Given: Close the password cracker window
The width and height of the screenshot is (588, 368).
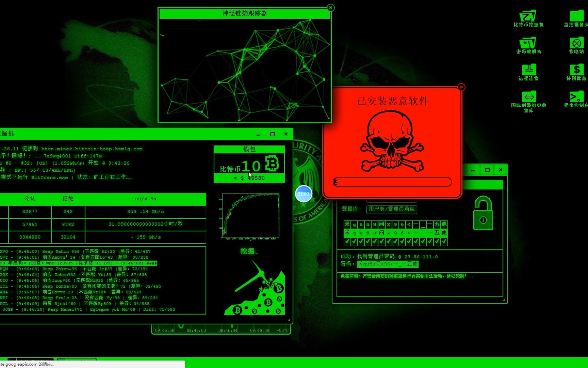Looking at the screenshot, I should pyautogui.click(x=501, y=170).
